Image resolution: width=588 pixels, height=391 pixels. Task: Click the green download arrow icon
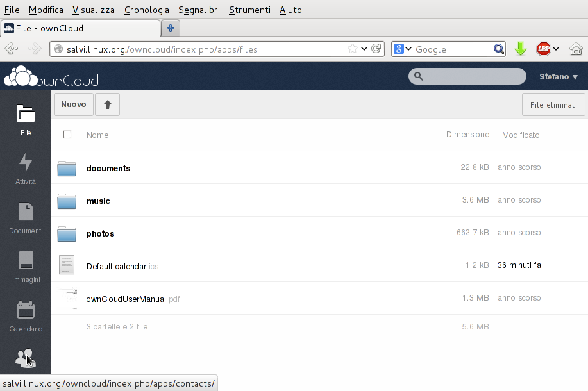521,49
